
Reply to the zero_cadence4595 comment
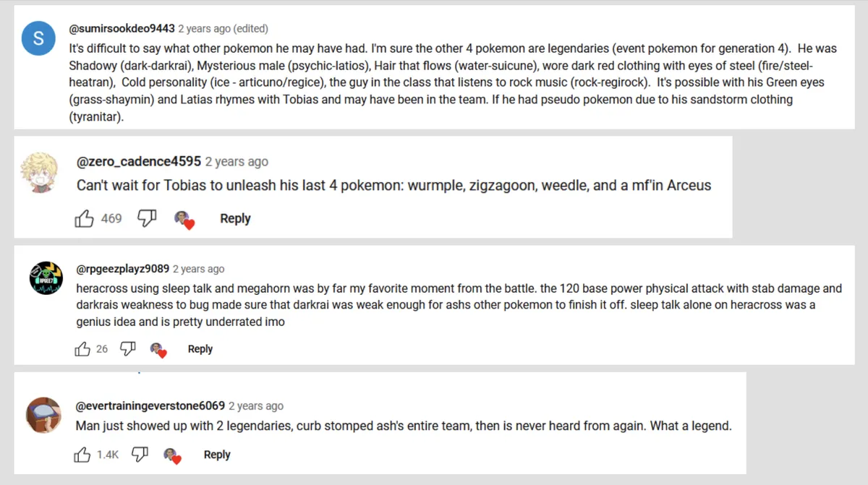235,218
